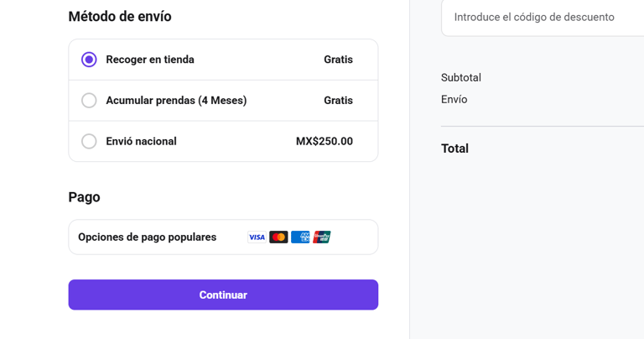
Task: Click the UnionPay card icon
Action: (322, 237)
